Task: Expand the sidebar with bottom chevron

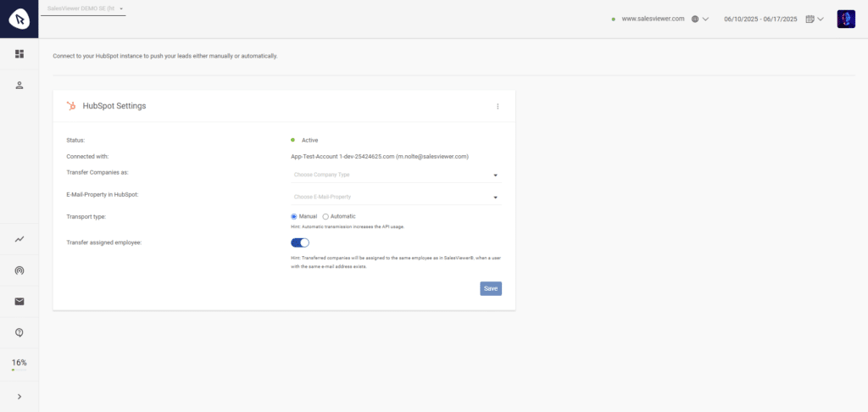Action: click(x=19, y=397)
